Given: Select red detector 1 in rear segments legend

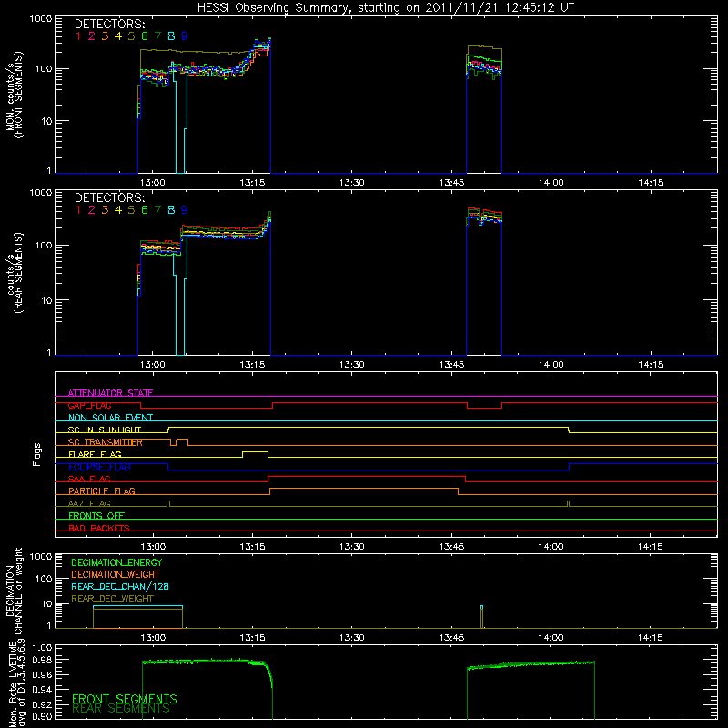Looking at the screenshot, I should click(78, 210).
